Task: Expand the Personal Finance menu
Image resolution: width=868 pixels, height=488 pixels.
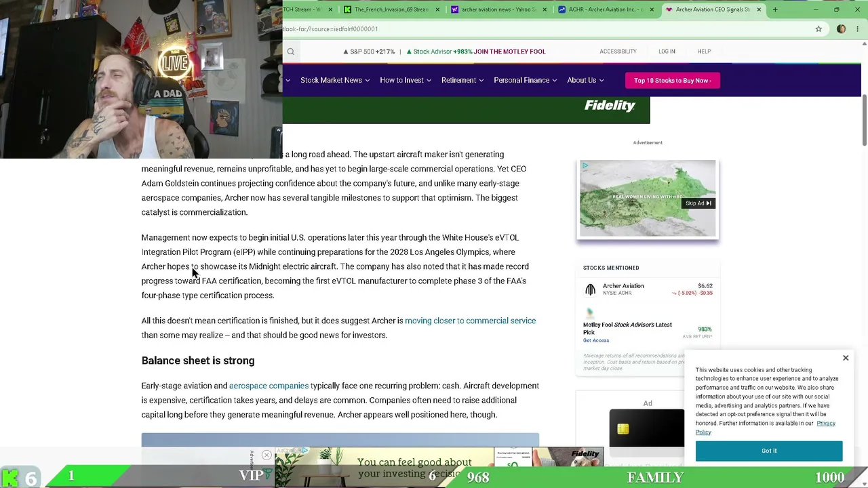Action: 526,80
